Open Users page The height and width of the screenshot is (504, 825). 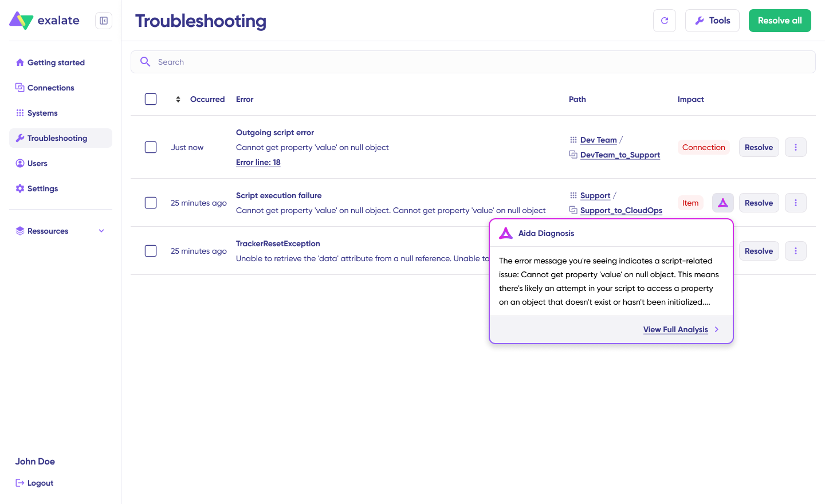tap(61, 163)
